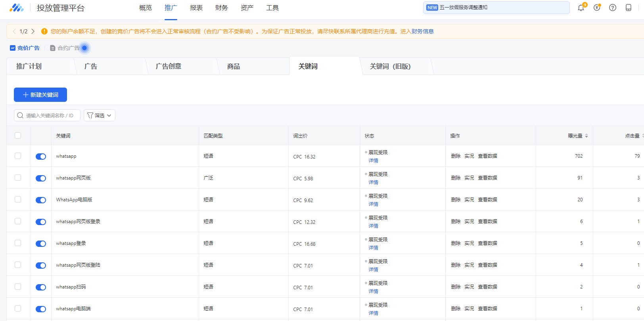Click the exposure value 702
Image resolution: width=644 pixels, height=321 pixels.
(579, 156)
